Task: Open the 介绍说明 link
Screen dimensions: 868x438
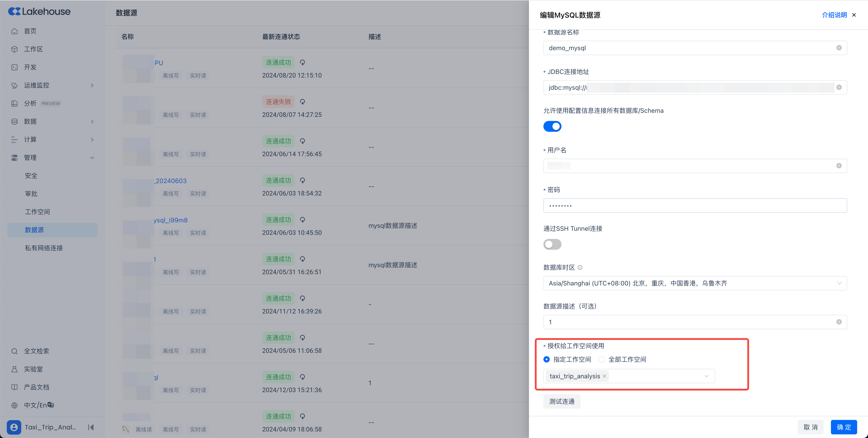Action: pos(834,15)
